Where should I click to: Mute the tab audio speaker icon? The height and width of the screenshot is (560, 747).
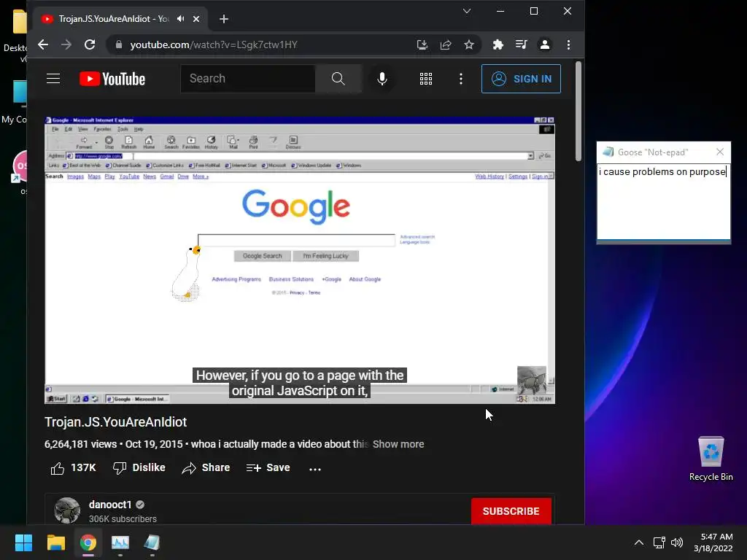tap(181, 18)
